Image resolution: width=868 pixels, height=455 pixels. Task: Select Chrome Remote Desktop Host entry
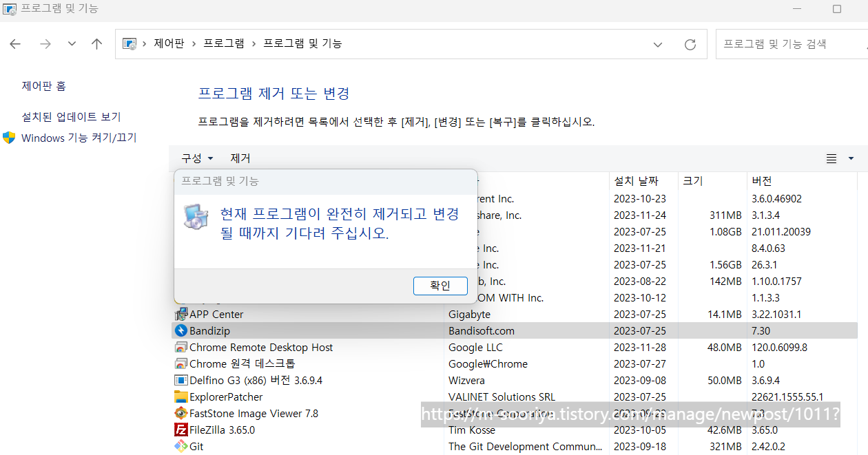261,348
